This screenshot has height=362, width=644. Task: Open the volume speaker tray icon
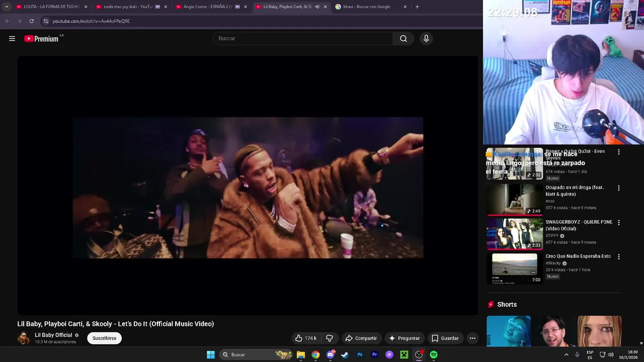pos(611,355)
